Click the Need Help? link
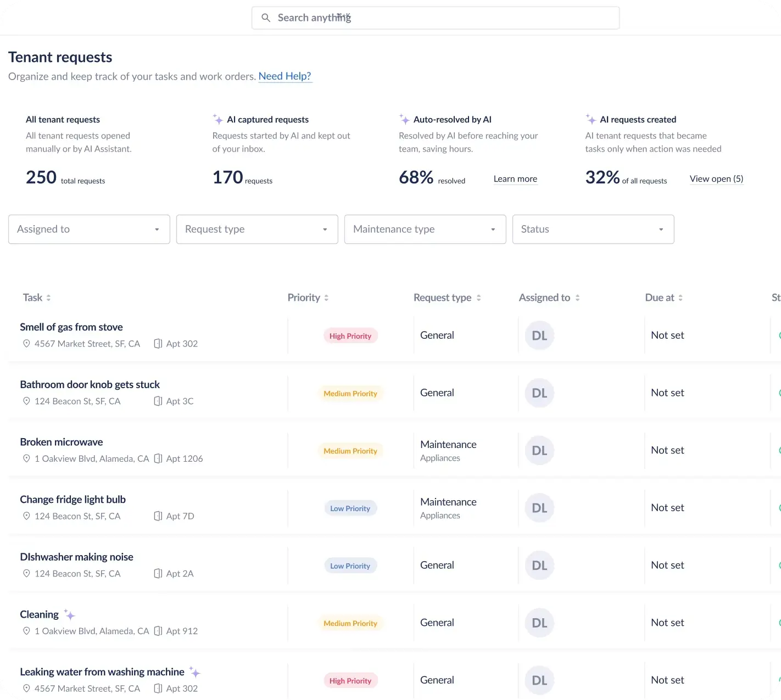781x700 pixels. point(285,76)
